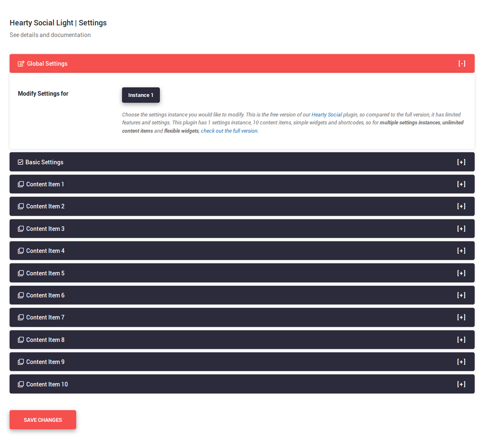The image size is (483, 448).
Task: Expand Content Item 3 with its [+]
Action: [x=461, y=229]
